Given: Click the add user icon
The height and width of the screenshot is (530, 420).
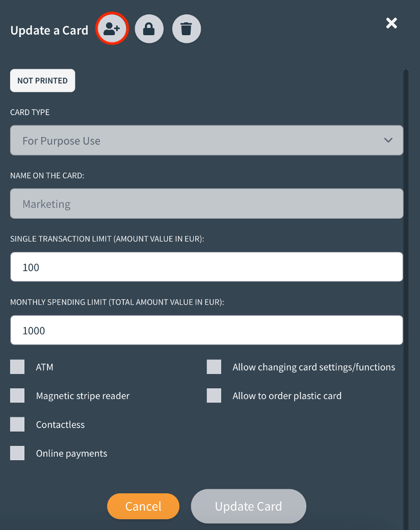Looking at the screenshot, I should click(x=112, y=29).
